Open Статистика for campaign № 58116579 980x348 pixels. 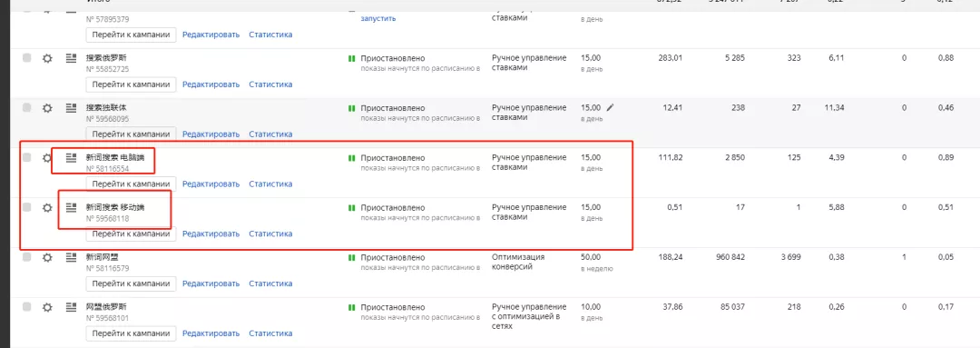(x=270, y=283)
